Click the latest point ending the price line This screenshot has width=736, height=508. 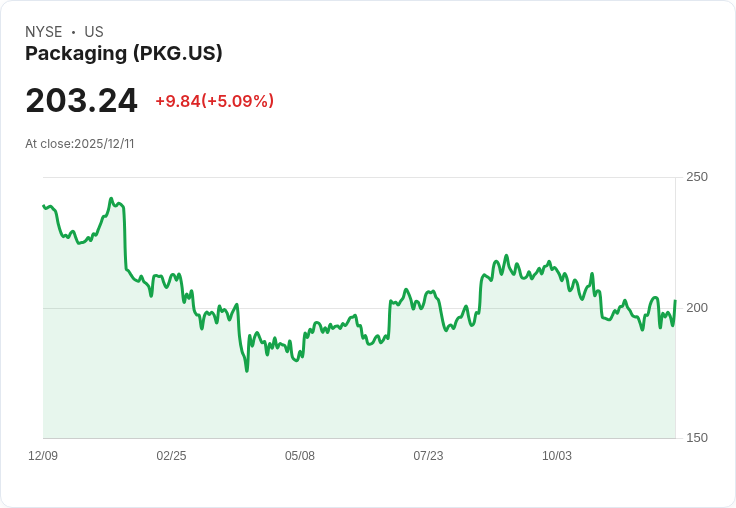pyautogui.click(x=675, y=301)
